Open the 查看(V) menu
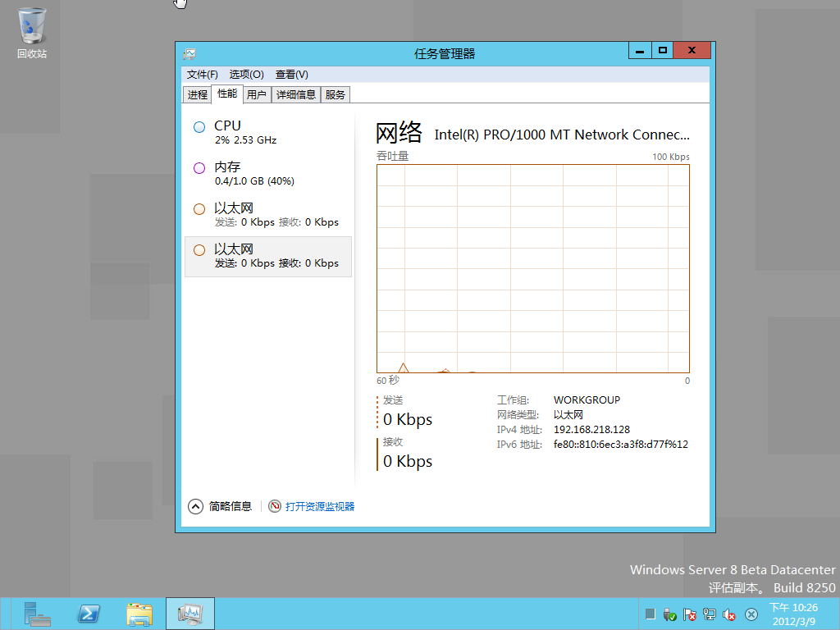Image resolution: width=840 pixels, height=630 pixels. (x=291, y=75)
